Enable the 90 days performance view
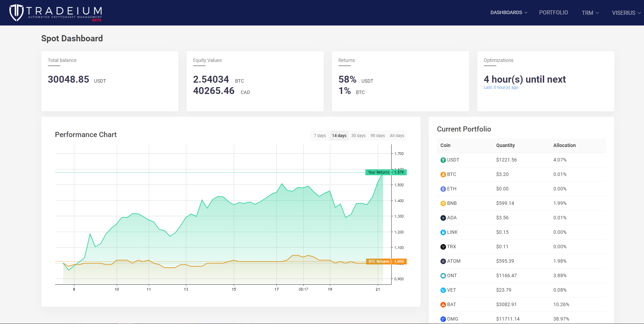 pyautogui.click(x=377, y=135)
